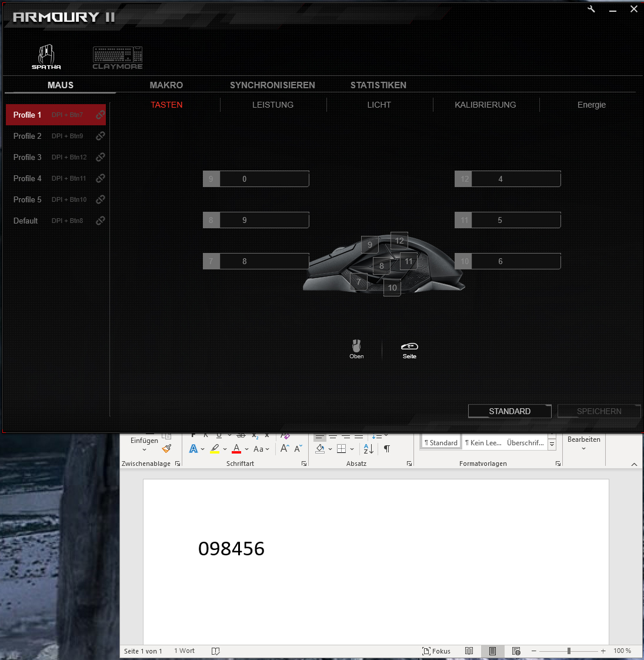
Task: Click zoom out minus in Word
Action: tap(533, 651)
